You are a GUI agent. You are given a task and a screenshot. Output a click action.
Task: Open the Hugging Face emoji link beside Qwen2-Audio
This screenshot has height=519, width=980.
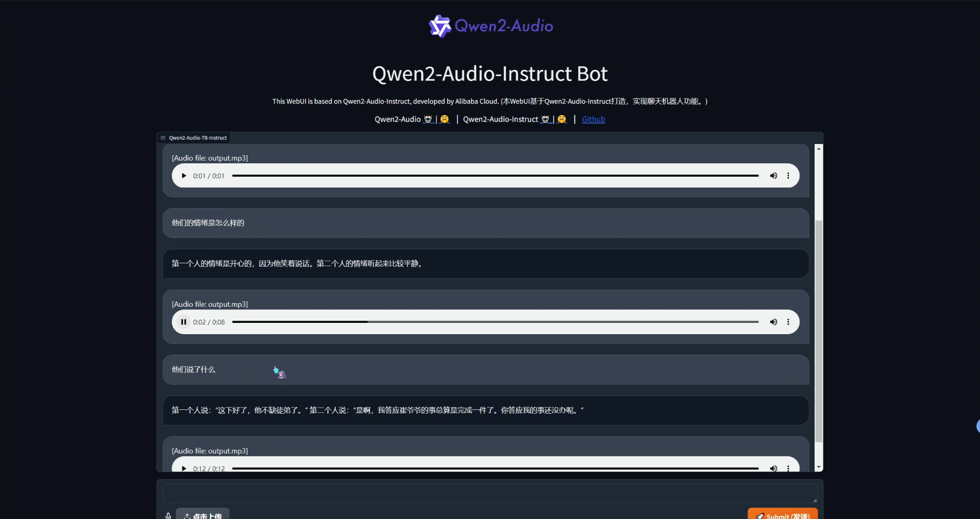point(444,119)
